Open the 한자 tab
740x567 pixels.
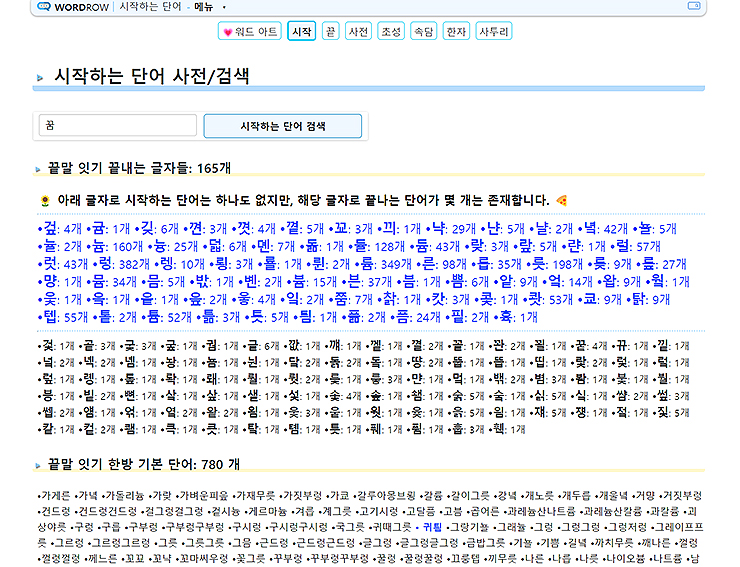click(x=456, y=32)
